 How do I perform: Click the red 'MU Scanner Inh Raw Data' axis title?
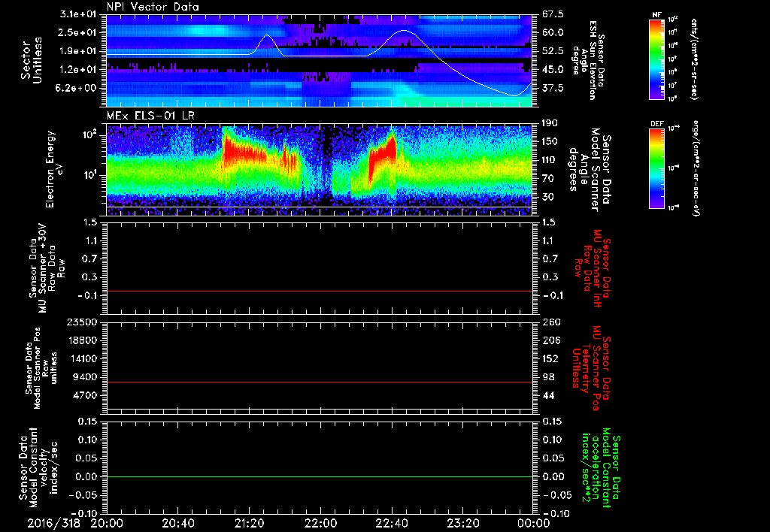pos(592,269)
